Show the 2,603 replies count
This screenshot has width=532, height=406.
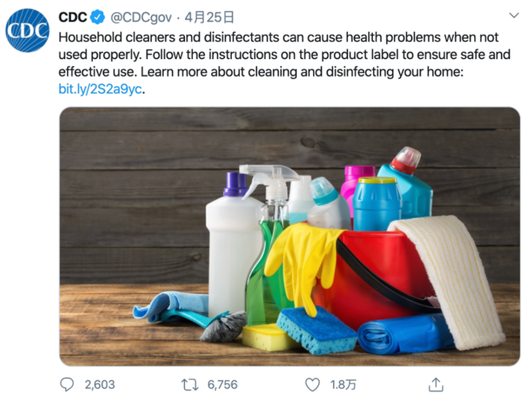click(x=100, y=384)
